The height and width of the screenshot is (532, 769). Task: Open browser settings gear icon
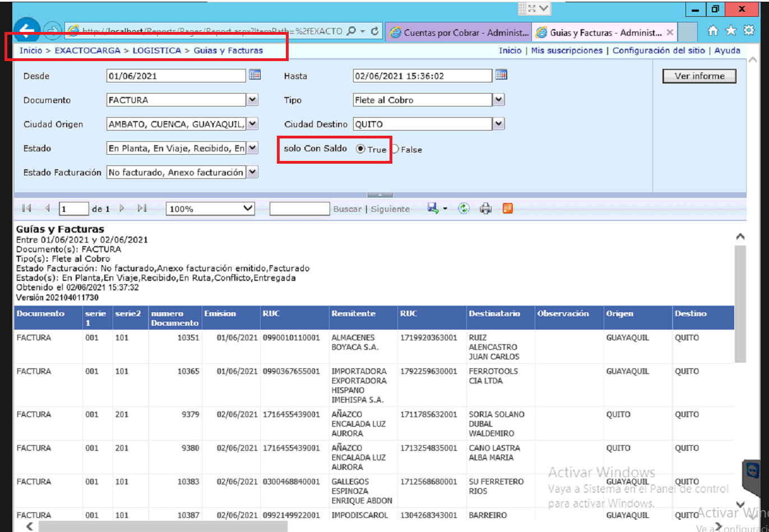pos(749,31)
